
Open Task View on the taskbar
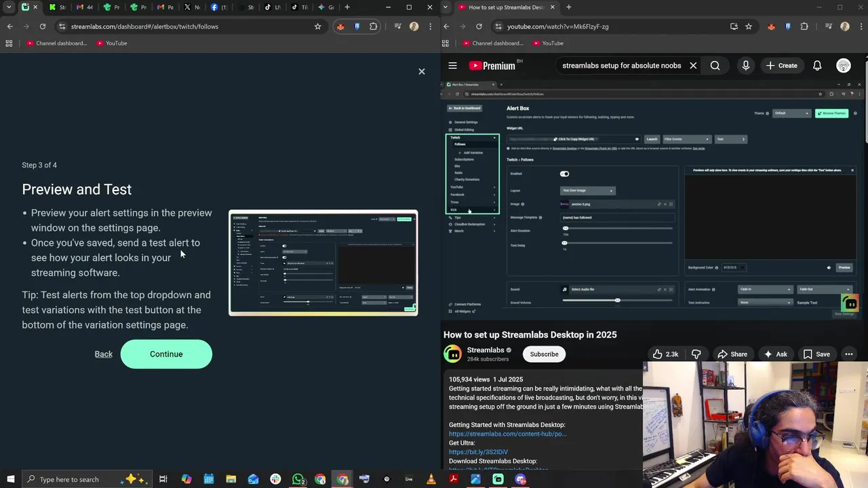tap(163, 479)
